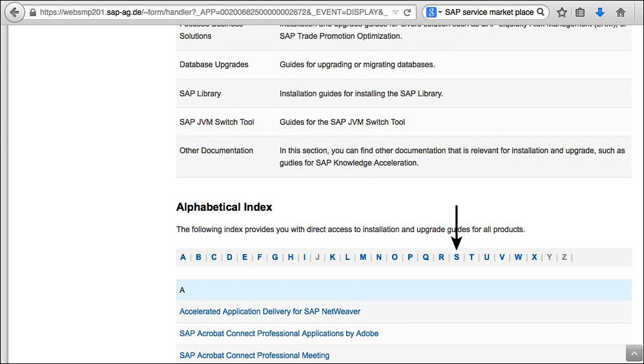Screen dimensions: 644x364
Task: Jump to index letter Q
Action: pos(426,257)
